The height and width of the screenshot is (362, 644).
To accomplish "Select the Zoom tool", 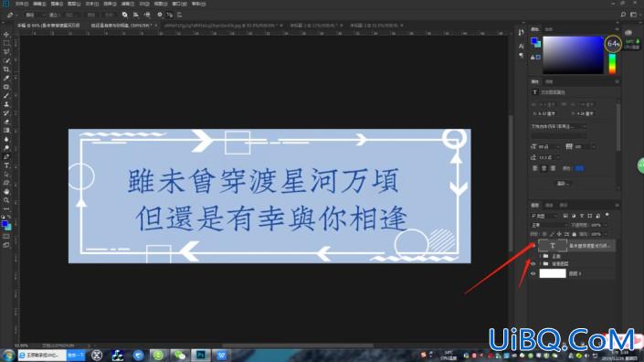I will click(6, 200).
